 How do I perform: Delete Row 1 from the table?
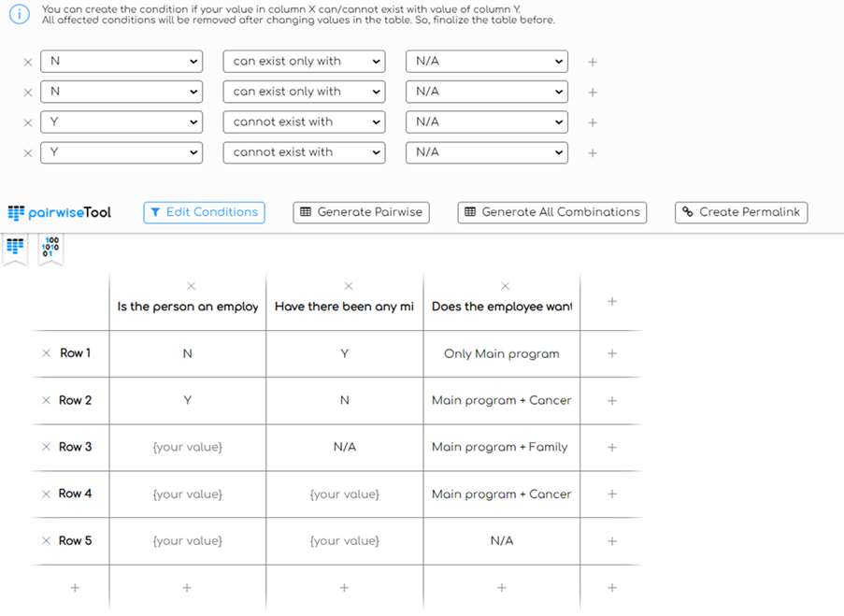point(46,353)
